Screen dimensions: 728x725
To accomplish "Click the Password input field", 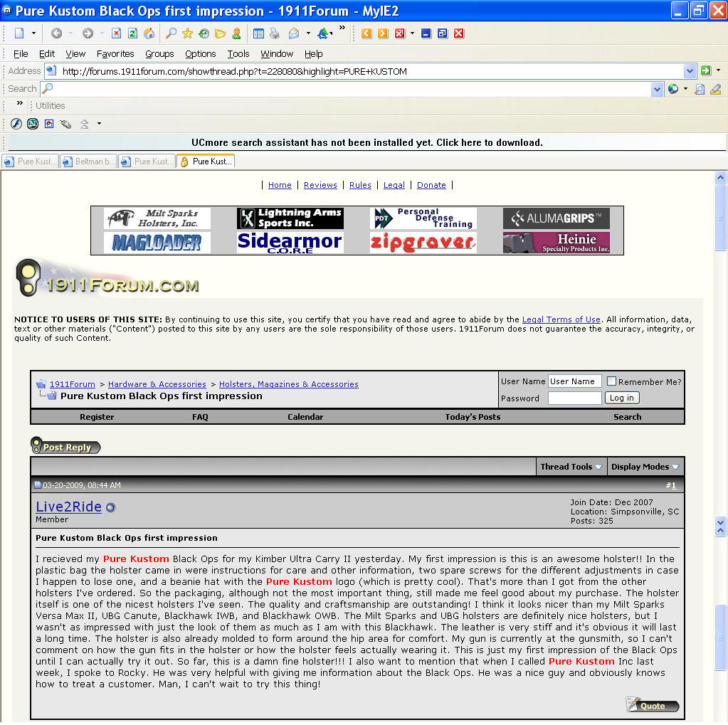I will [x=575, y=398].
